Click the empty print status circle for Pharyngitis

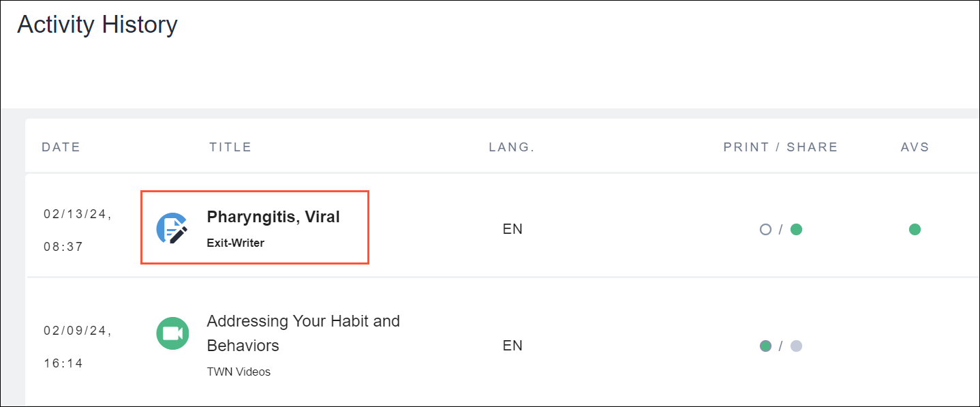tap(765, 230)
